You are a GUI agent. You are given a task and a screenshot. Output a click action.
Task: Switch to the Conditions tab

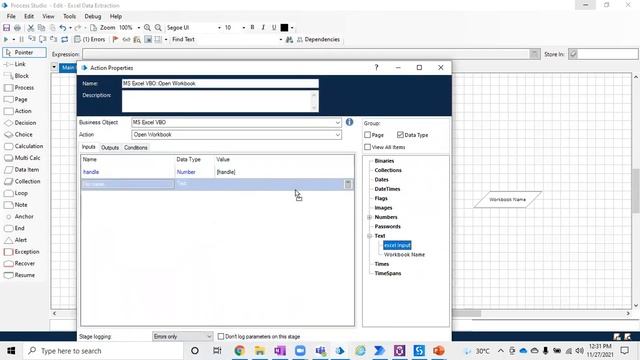[x=136, y=147]
